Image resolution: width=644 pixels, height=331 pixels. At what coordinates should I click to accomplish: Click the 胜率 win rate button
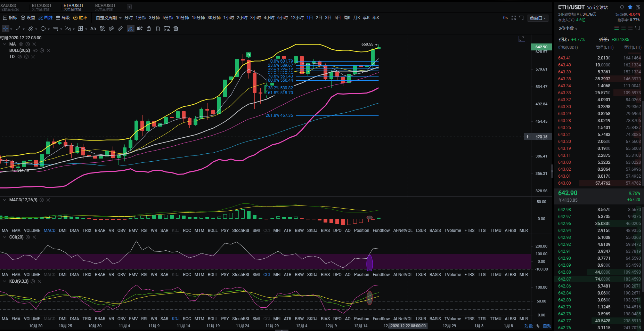[80, 18]
